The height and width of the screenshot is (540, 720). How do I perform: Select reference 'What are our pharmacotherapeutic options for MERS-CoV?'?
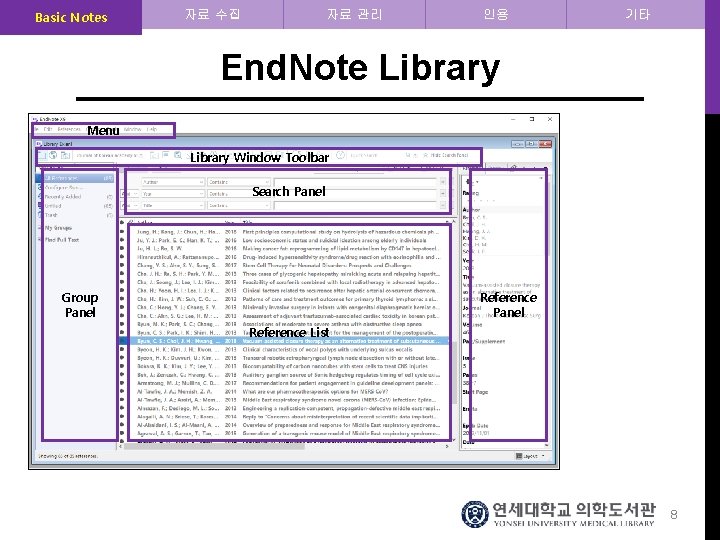coord(288,392)
